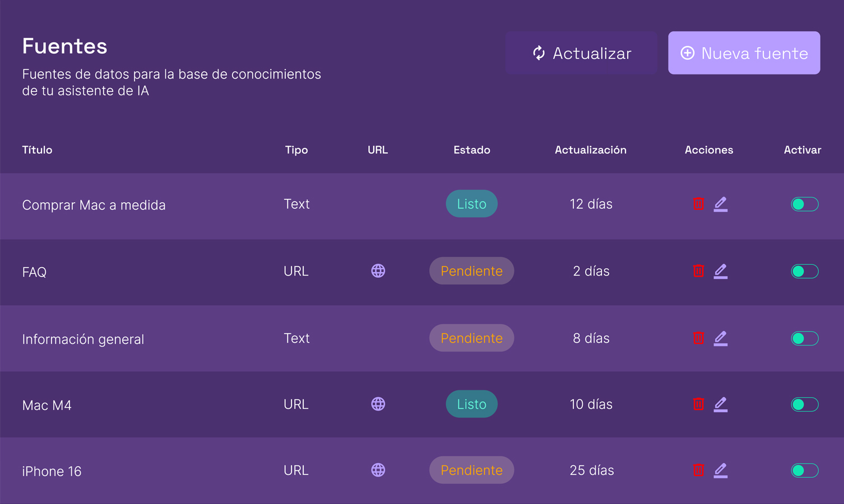Click trash icon for Información general
This screenshot has width=844, height=504.
click(x=698, y=338)
